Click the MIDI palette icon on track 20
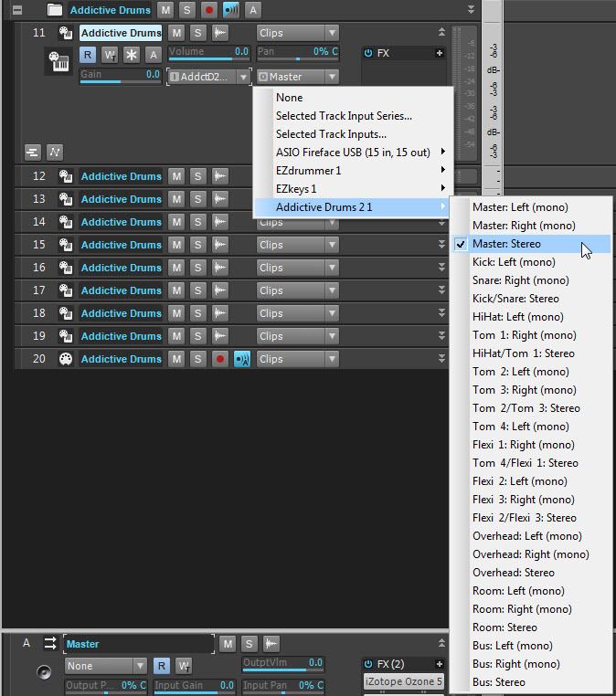 tap(66, 359)
